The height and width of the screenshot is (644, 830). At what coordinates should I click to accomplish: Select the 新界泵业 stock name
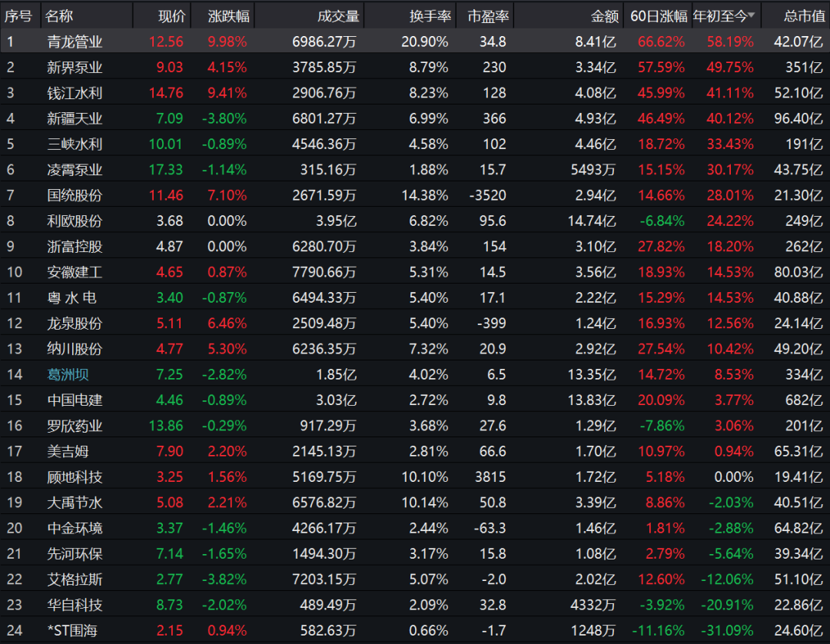(x=75, y=67)
